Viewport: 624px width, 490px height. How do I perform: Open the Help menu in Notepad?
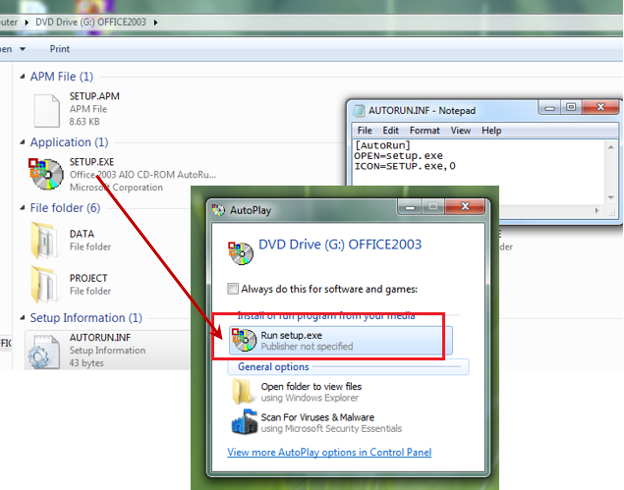pyautogui.click(x=491, y=131)
